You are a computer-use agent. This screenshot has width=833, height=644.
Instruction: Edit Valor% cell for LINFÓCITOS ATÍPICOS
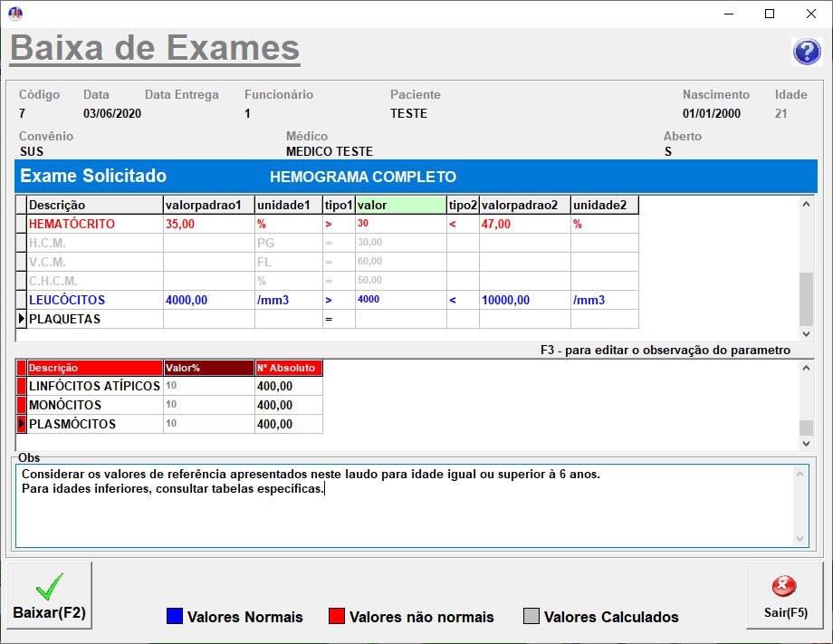pyautogui.click(x=209, y=386)
